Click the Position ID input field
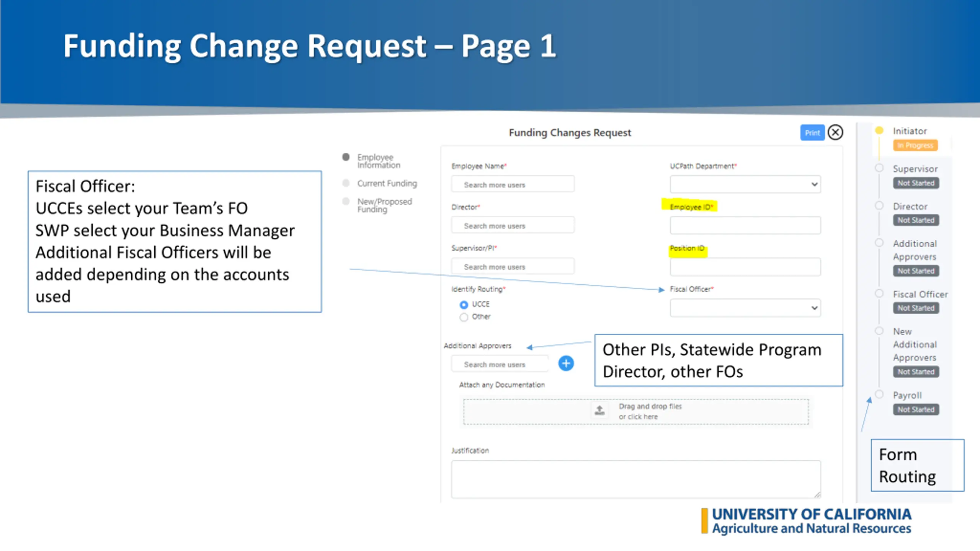Image resolution: width=980 pixels, height=551 pixels. tap(745, 267)
